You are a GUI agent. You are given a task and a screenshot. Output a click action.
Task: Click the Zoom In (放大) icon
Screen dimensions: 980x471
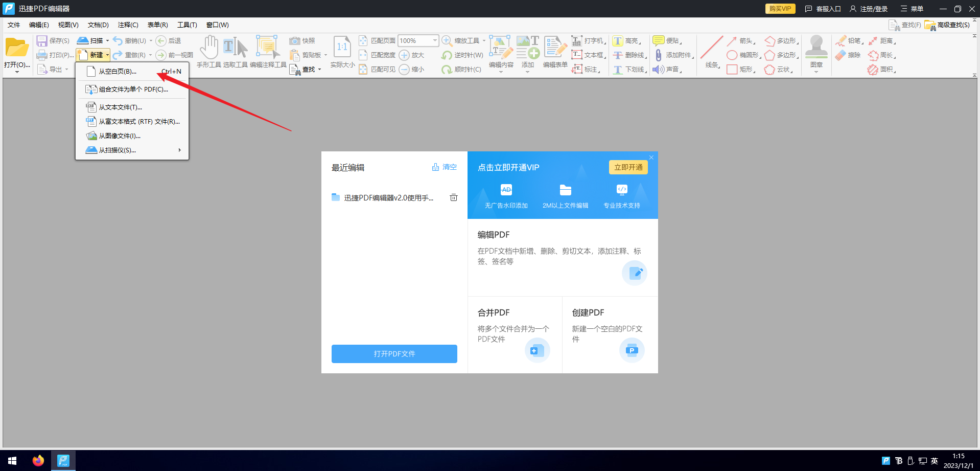(404, 55)
